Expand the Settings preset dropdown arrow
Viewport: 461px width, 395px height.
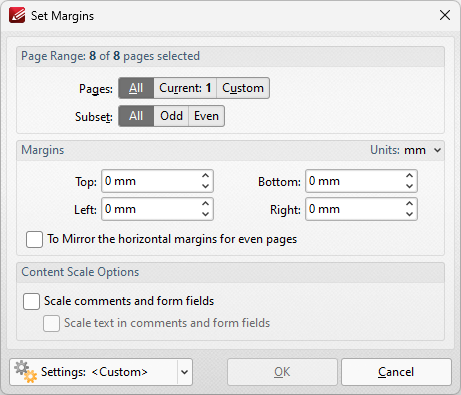click(185, 372)
